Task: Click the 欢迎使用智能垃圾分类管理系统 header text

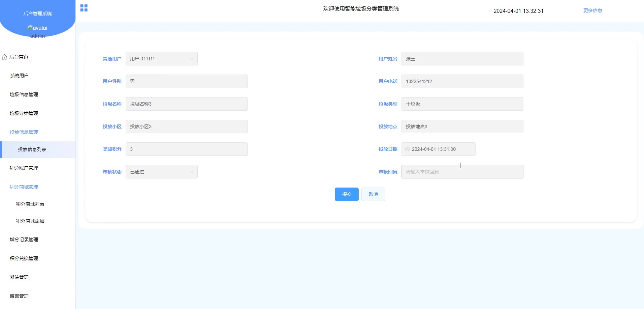Action: [x=361, y=8]
